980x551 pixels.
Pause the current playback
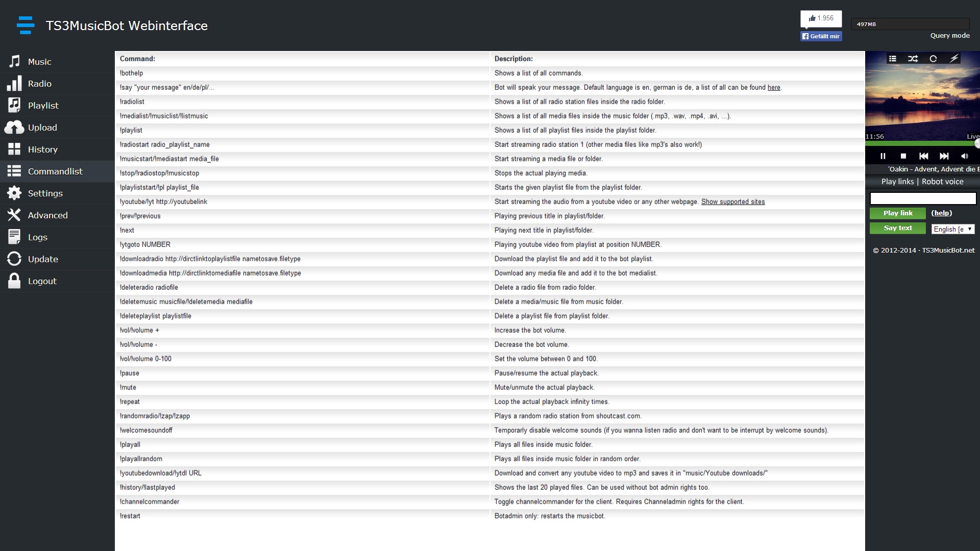click(x=883, y=156)
